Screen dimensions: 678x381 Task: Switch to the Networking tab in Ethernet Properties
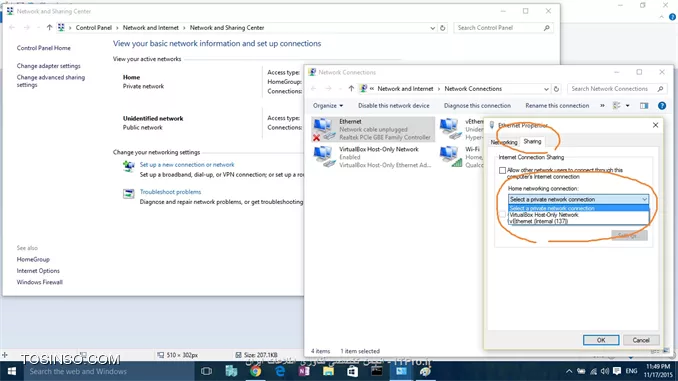pos(504,142)
